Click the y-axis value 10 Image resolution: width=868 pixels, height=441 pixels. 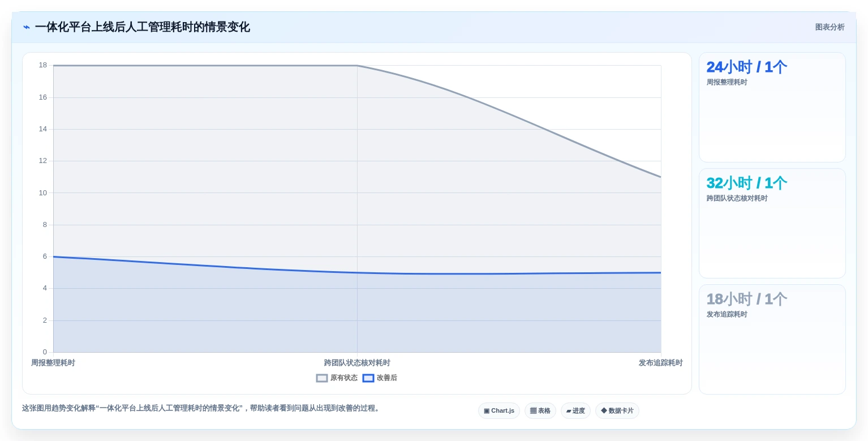43,192
